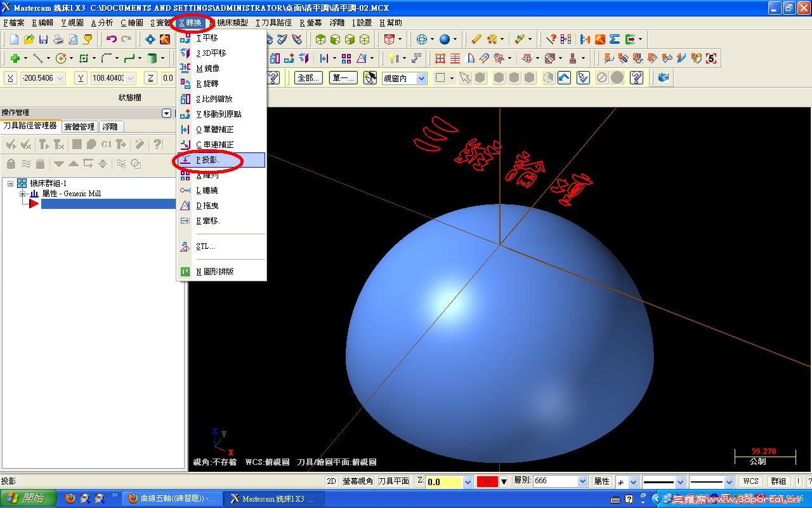The image size is (812, 508).
Task: Click the red grid toolpath icon
Action: [x=440, y=58]
